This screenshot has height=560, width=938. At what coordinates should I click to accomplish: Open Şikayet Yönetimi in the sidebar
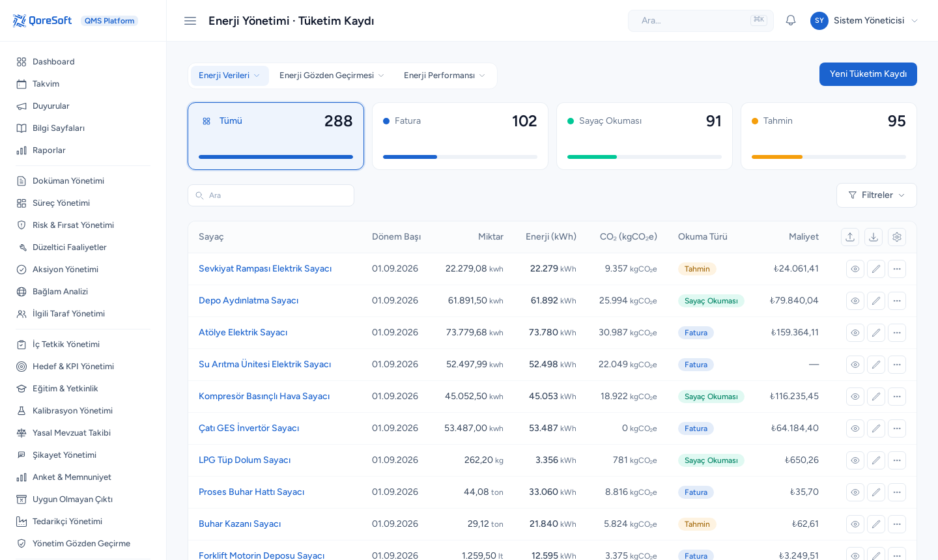point(83,455)
